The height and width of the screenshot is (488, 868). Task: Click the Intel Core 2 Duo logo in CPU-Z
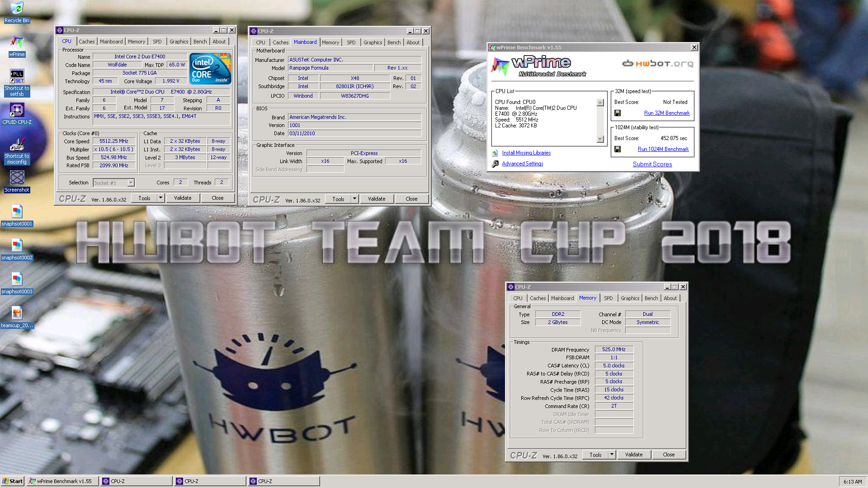210,68
